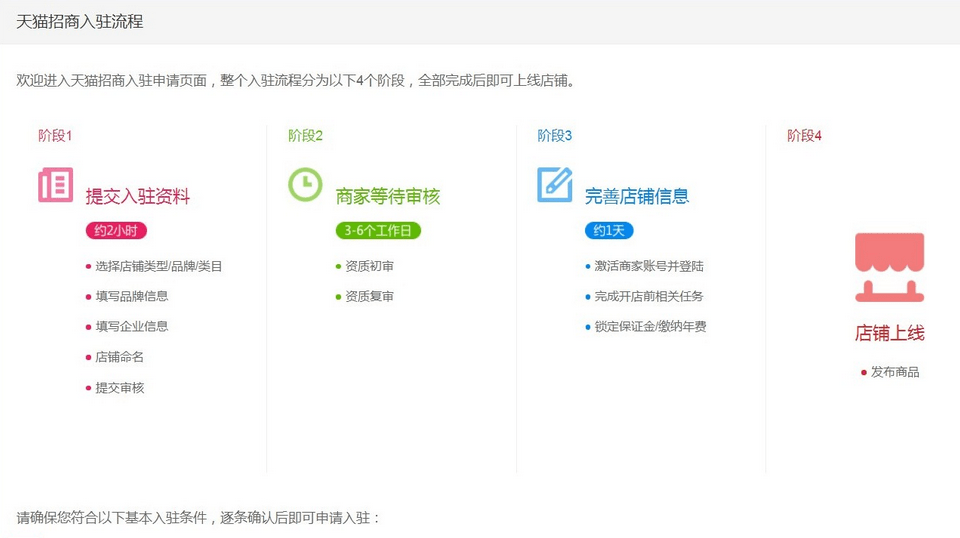Screen dimensions: 960x538
Task: Click the 店铺上线 heading
Action: pyautogui.click(x=890, y=333)
